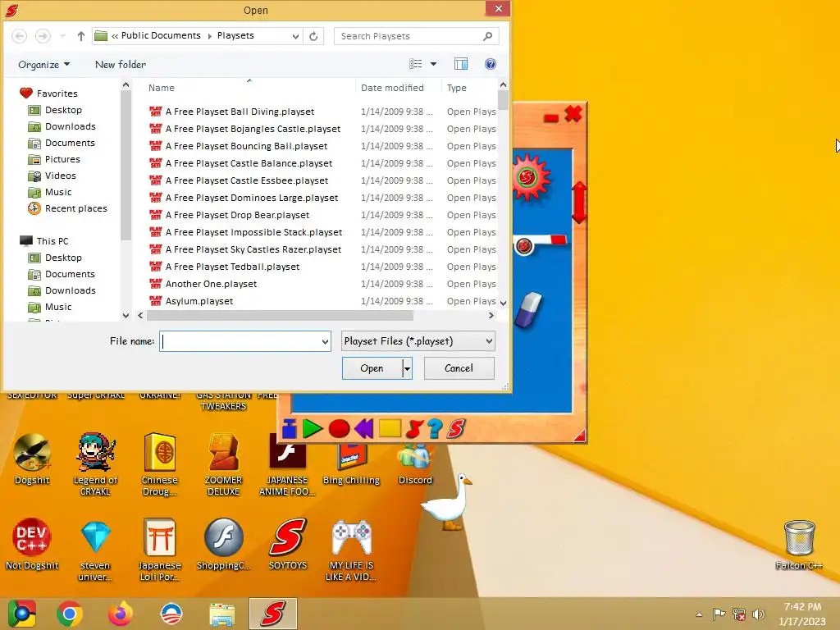The width and height of the screenshot is (840, 630).
Task: Toggle the preview pane button in Open dialog
Action: click(461, 64)
